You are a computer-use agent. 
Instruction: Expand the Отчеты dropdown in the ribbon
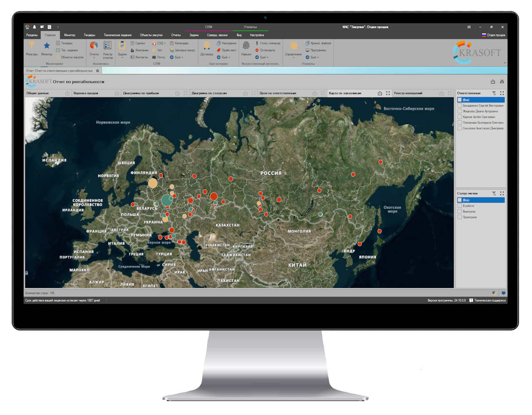coord(94,56)
